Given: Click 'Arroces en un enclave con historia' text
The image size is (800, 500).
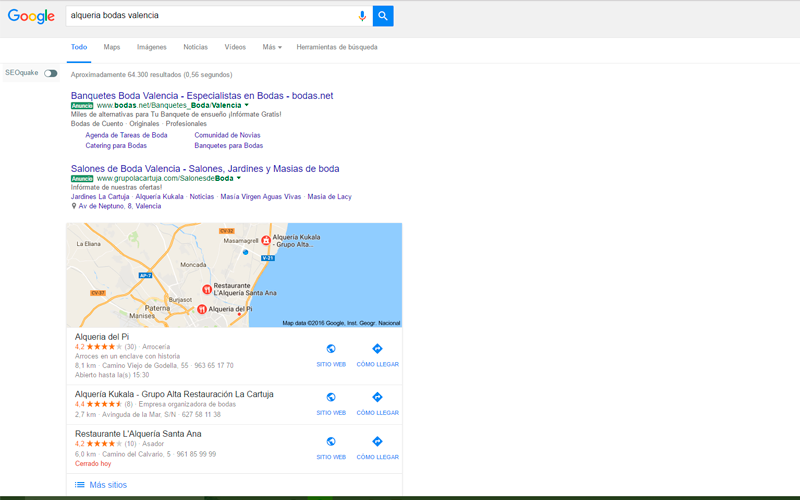Looking at the screenshot, I should pos(128,356).
